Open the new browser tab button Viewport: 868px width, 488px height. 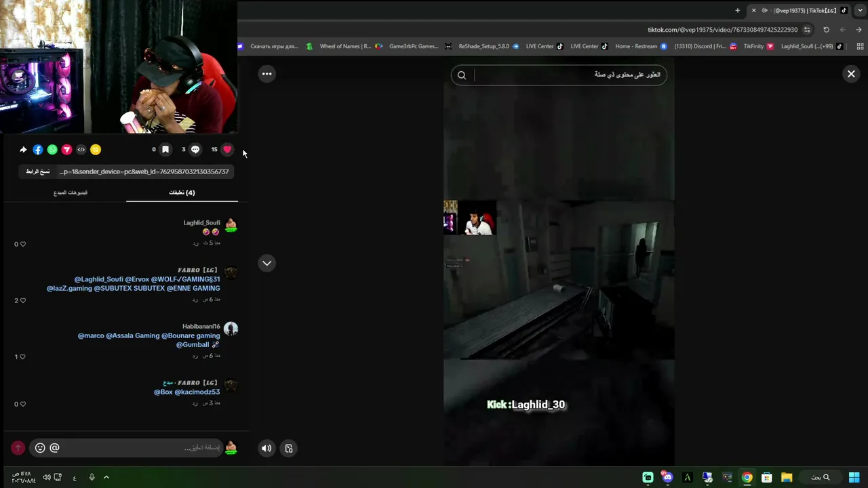738,10
